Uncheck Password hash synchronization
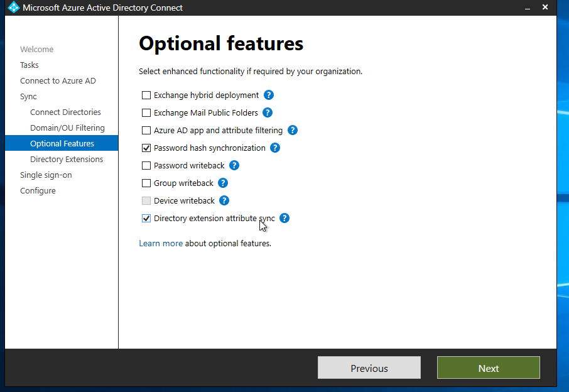Screen dimensions: 569x392 (146, 148)
